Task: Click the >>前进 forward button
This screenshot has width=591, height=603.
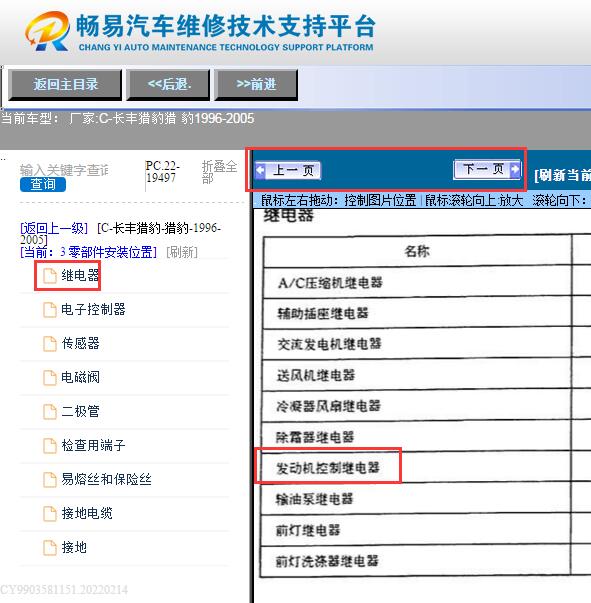Action: pyautogui.click(x=256, y=85)
